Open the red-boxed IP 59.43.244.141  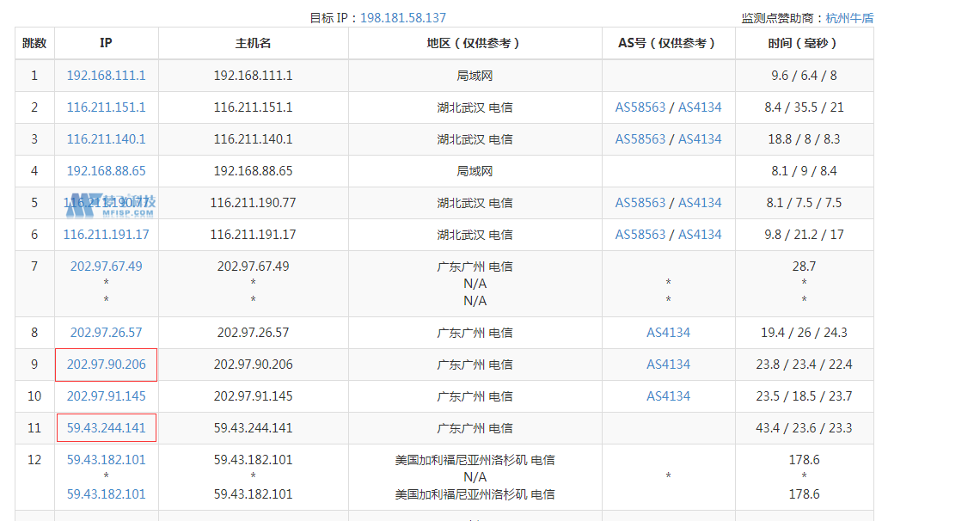[106, 428]
